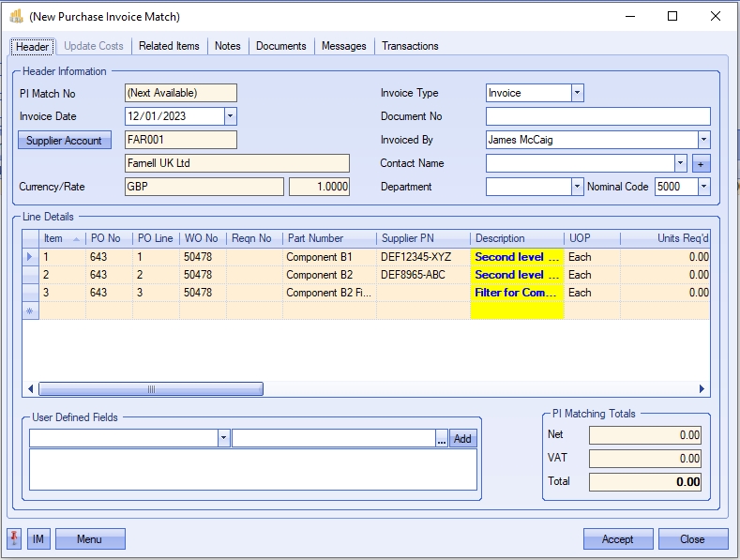
Task: Click the new row asterisk marker in grid
Action: click(31, 310)
